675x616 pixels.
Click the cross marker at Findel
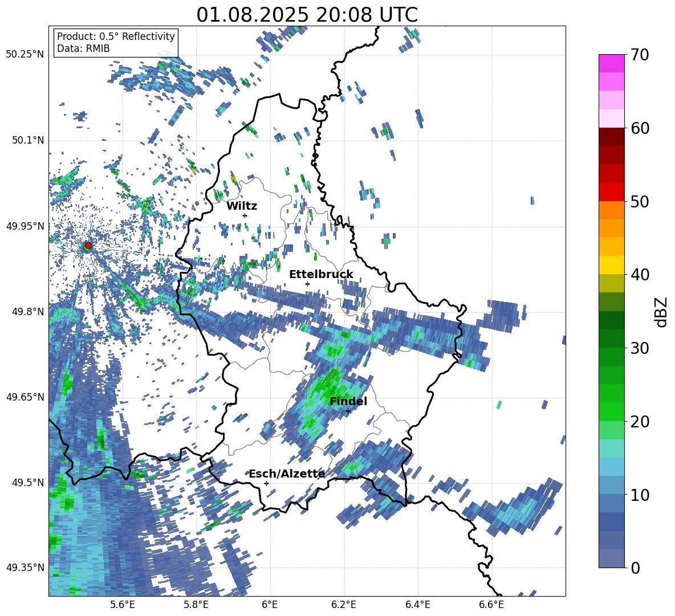click(348, 411)
